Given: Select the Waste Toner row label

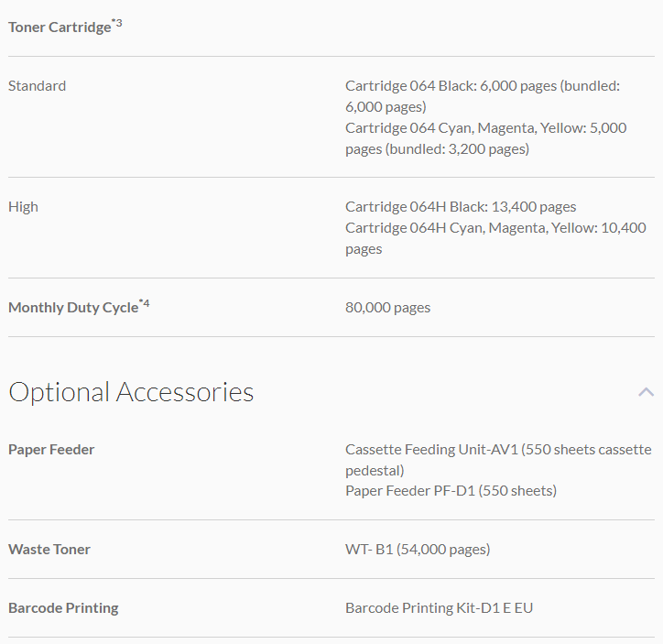Looking at the screenshot, I should (49, 550).
